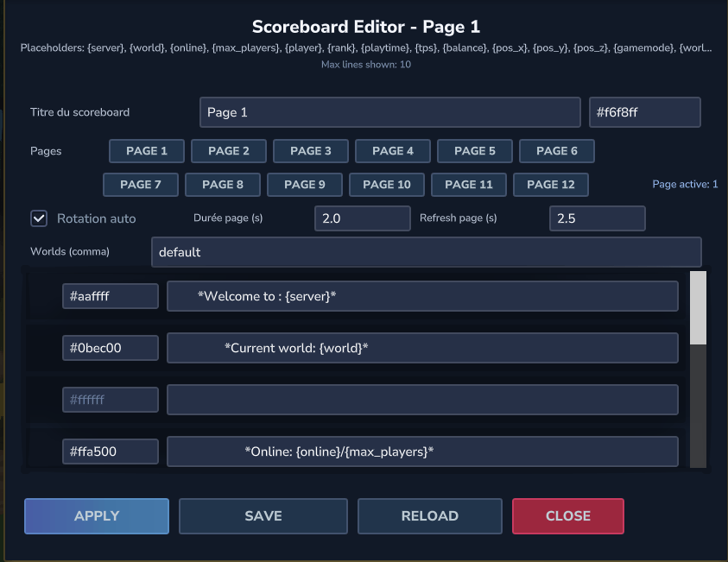The height and width of the screenshot is (562, 728).
Task: Switch to Page 2 tab
Action: 228,151
